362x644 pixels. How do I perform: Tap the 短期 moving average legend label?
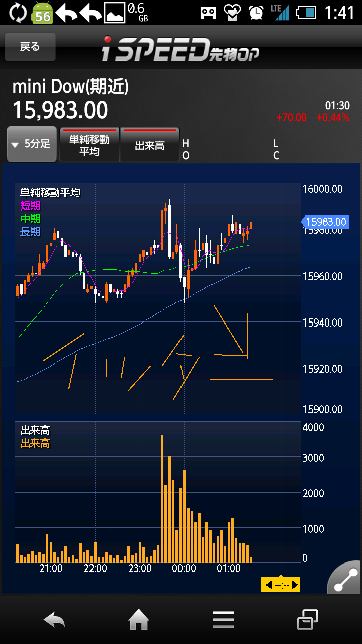tap(30, 205)
